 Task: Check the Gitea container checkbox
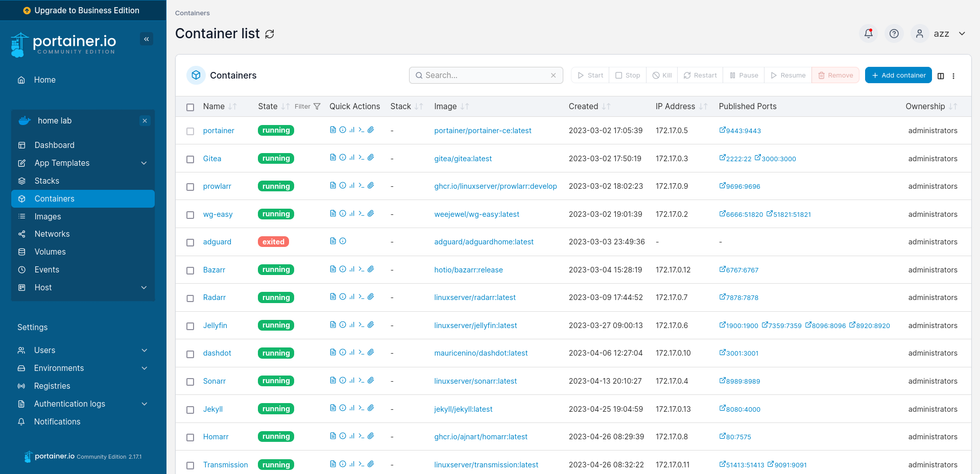(x=190, y=159)
